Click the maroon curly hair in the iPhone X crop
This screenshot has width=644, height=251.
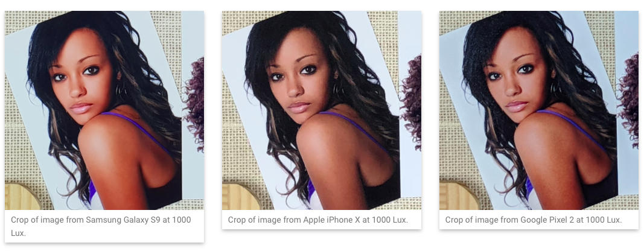click(412, 103)
